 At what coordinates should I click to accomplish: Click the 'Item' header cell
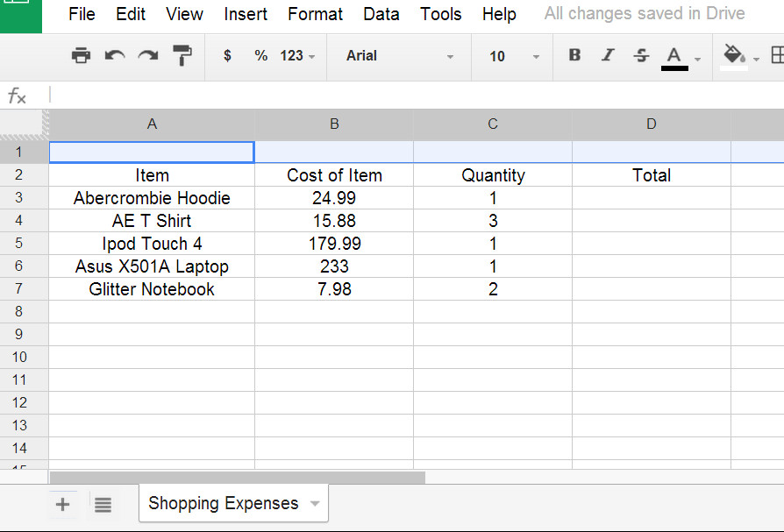(x=152, y=174)
